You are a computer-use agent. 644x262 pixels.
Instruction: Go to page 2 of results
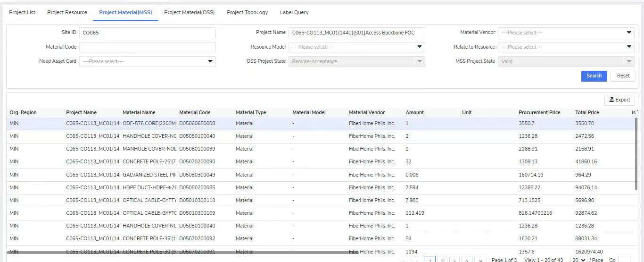(442, 260)
